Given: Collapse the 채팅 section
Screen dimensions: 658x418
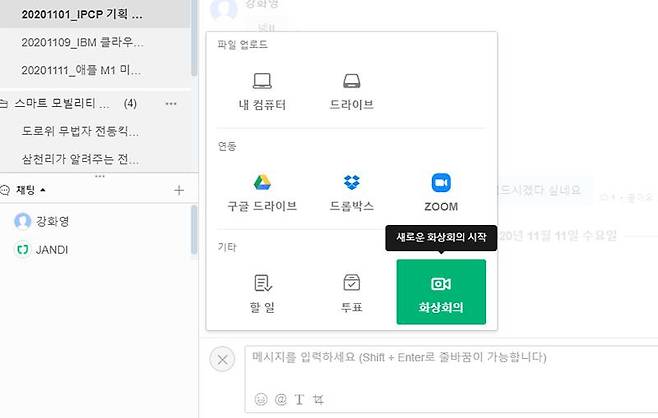Looking at the screenshot, I should coord(30,191).
